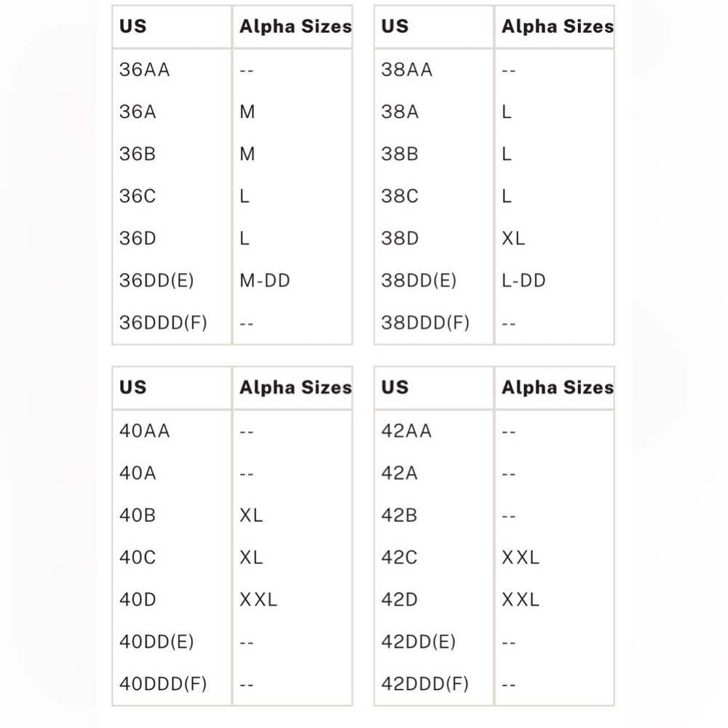
Task: Select the 42AA size row label
Action: click(406, 431)
